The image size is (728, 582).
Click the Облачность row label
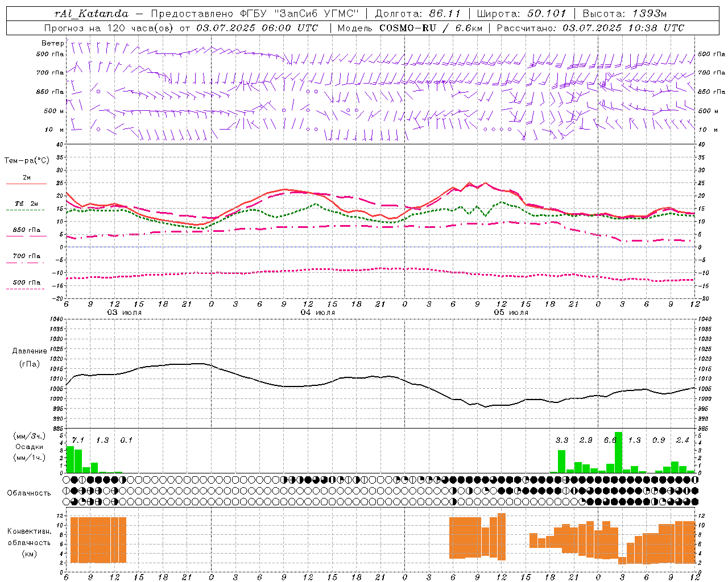click(29, 493)
